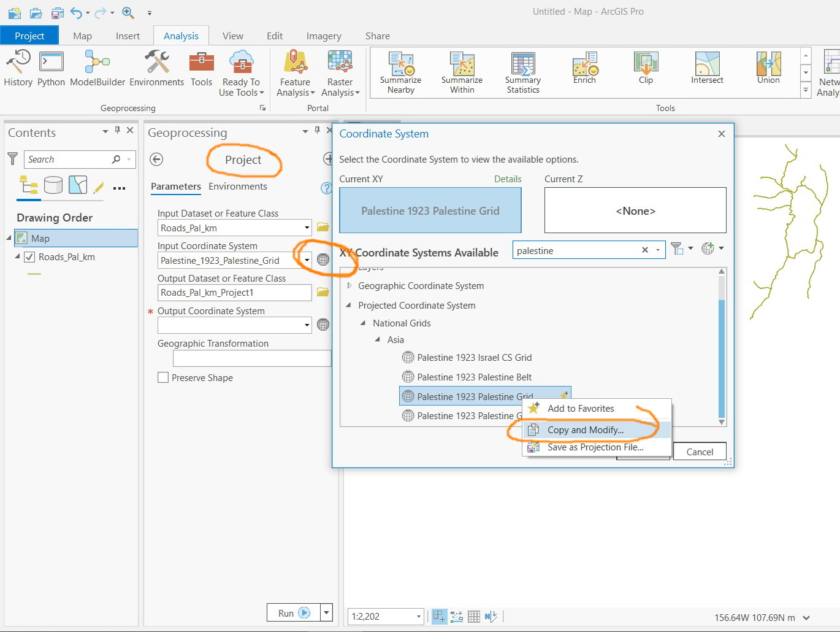The height and width of the screenshot is (632, 840).
Task: Browse folder for Input Dataset
Action: point(323,228)
